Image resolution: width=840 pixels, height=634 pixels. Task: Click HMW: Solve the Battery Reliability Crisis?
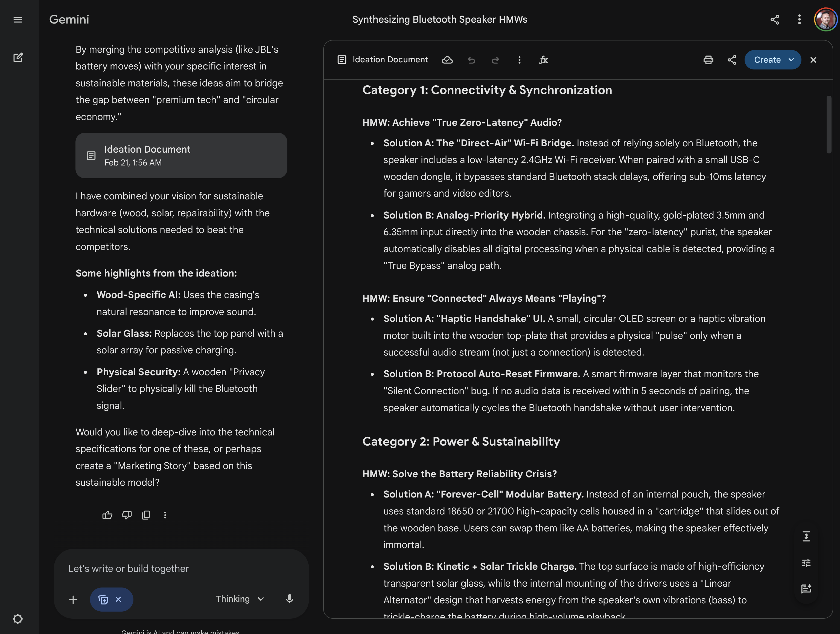(x=459, y=474)
